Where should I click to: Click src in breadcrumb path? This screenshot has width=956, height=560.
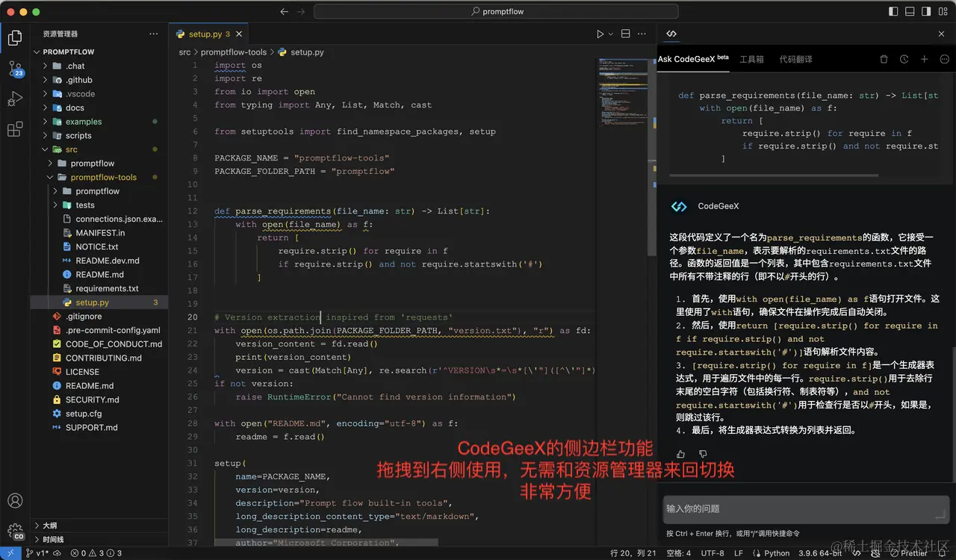pyautogui.click(x=184, y=52)
